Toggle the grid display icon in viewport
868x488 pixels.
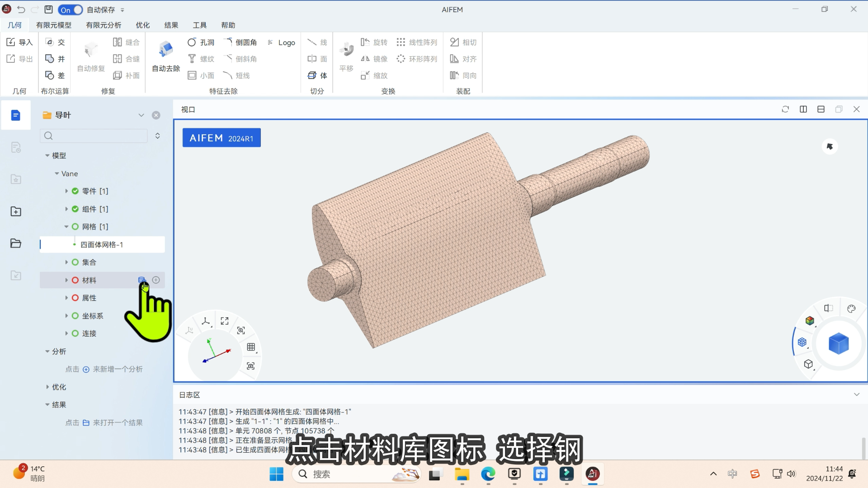pyautogui.click(x=251, y=347)
